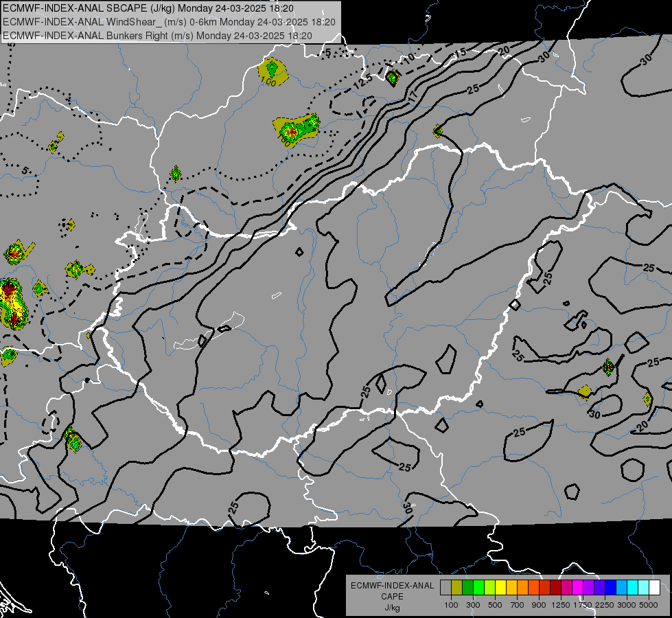
Task: Click the 12.5 contour label
Action: pyautogui.click(x=362, y=82)
